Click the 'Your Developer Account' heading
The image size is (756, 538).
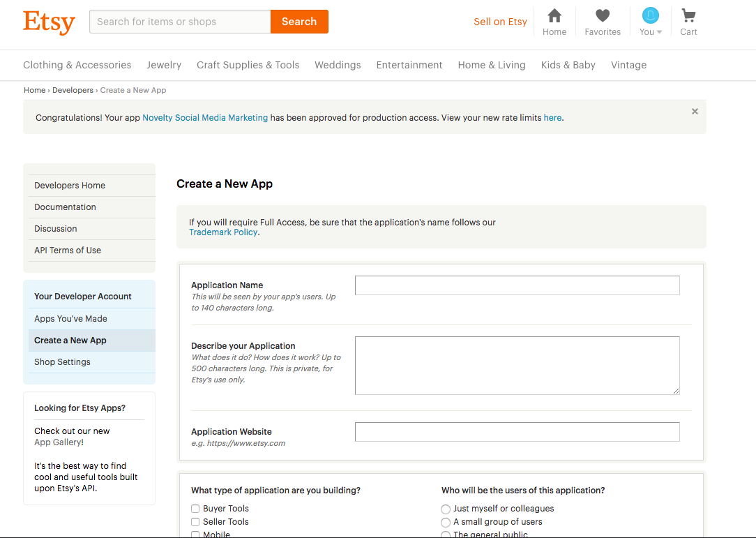83,297
